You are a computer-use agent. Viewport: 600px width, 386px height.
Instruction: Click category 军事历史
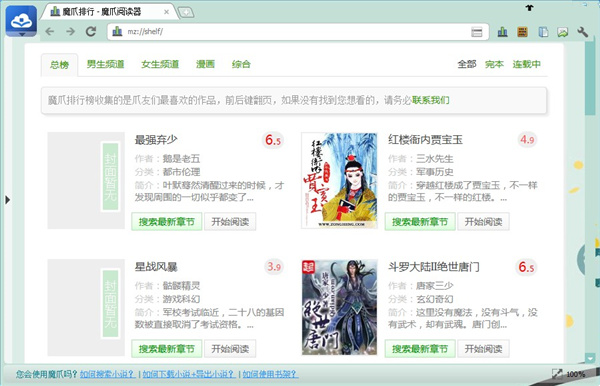[x=435, y=172]
